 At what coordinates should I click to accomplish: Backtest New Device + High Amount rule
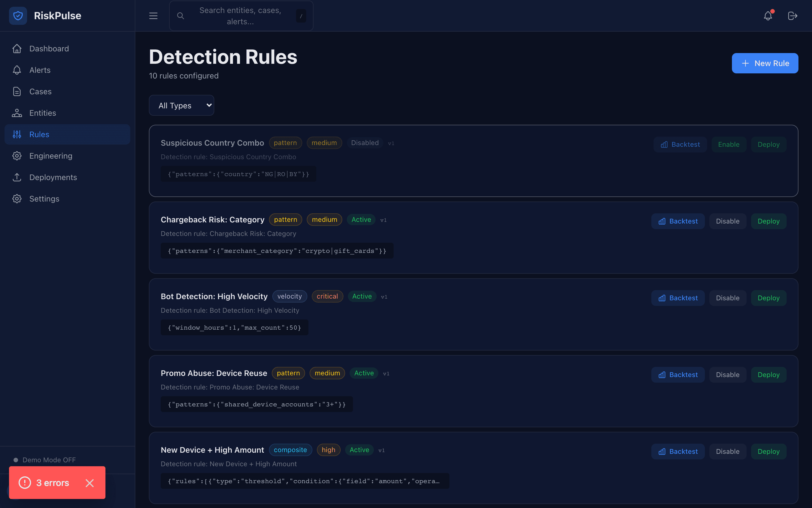[x=678, y=452]
